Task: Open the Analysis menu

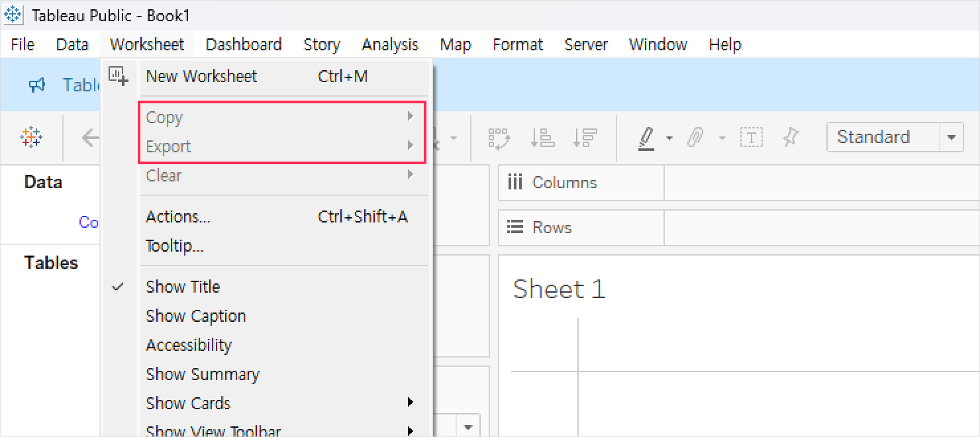Action: 389,44
